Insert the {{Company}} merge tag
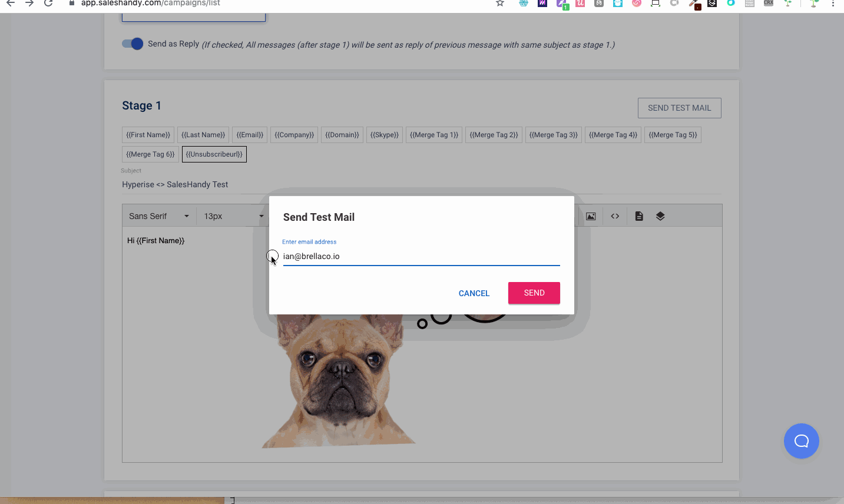844x504 pixels. tap(294, 135)
